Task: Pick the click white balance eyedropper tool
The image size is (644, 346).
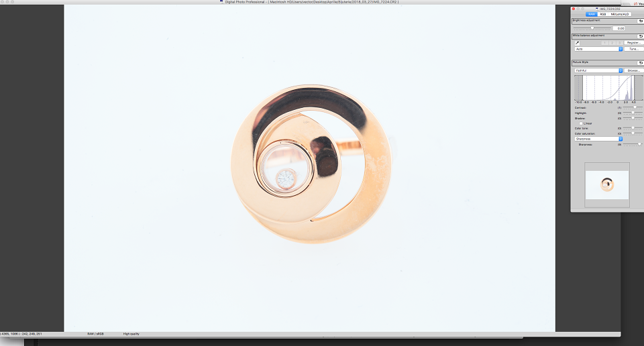Action: (x=577, y=43)
